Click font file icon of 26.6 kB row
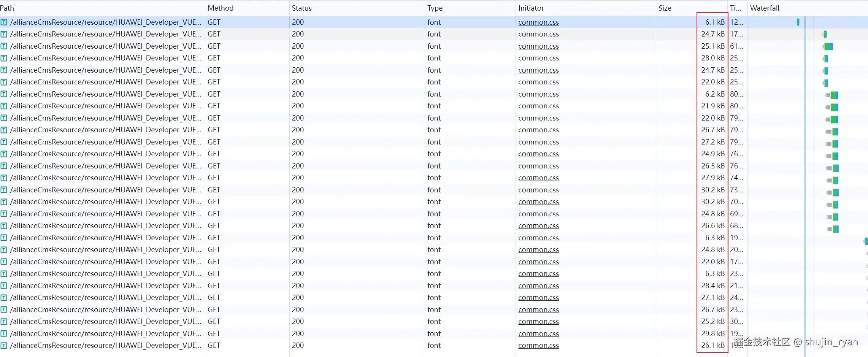The height and width of the screenshot is (357, 868). click(4, 226)
